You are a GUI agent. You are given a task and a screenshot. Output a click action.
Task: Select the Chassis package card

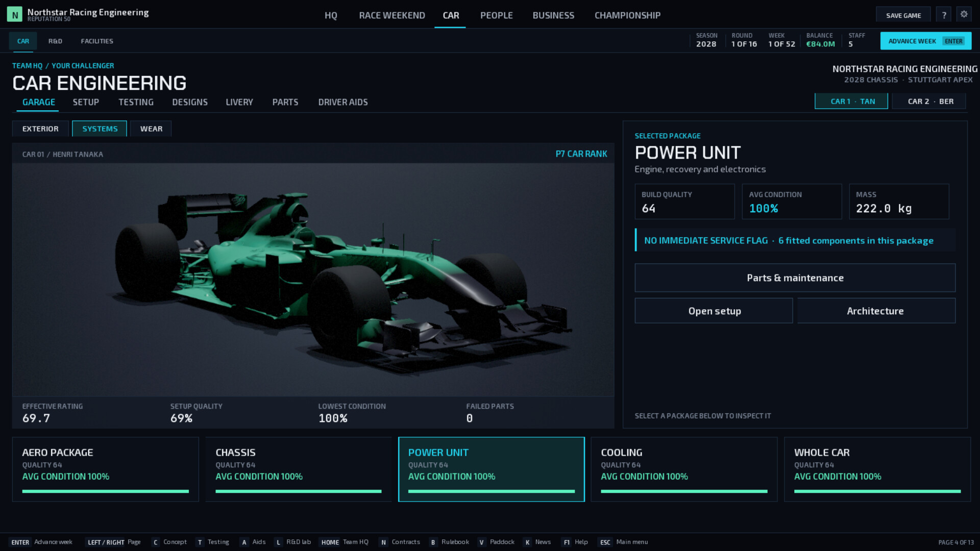pyautogui.click(x=299, y=469)
